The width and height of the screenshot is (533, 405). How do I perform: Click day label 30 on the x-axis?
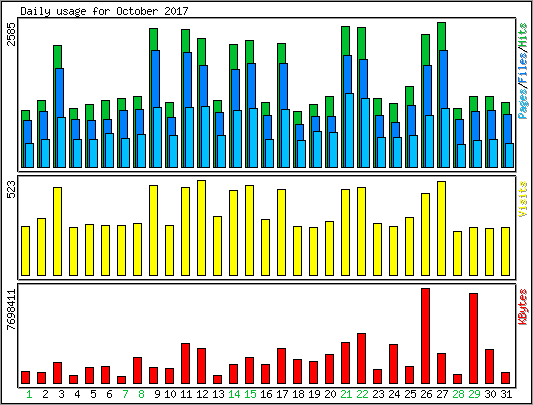[x=490, y=394]
